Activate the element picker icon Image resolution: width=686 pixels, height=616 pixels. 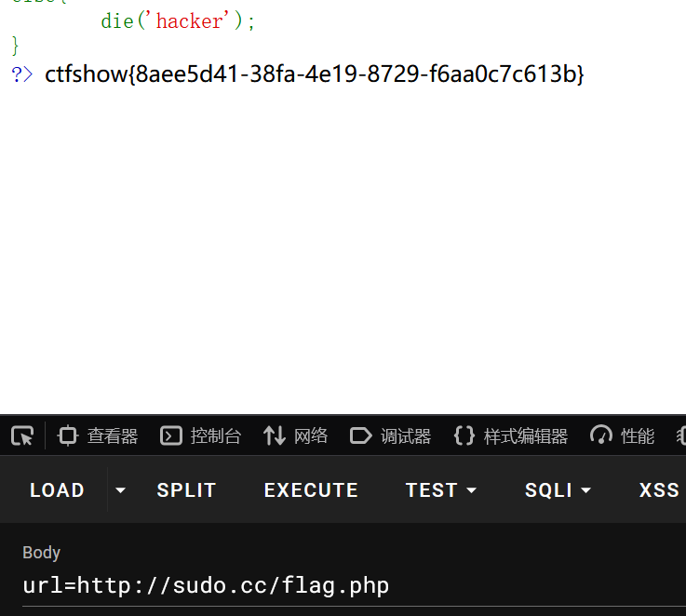coord(22,435)
